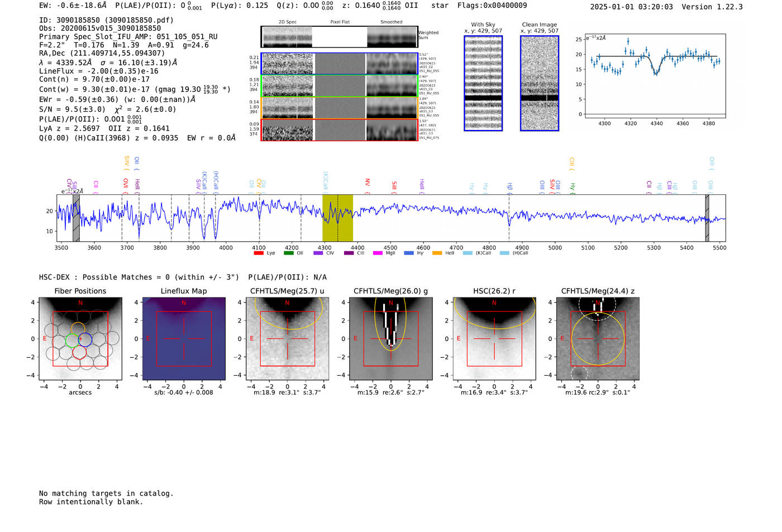Open the CFHTLS/Meg(25.7) u cutout
Screen dimensions: 782x532
point(287,339)
